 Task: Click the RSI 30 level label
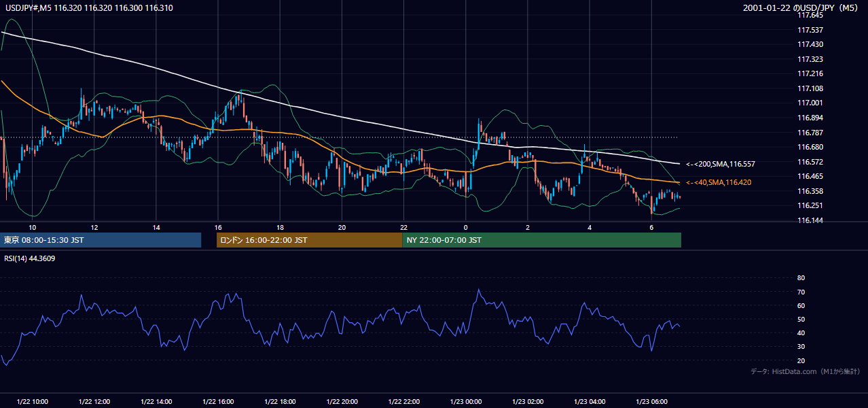pyautogui.click(x=801, y=347)
